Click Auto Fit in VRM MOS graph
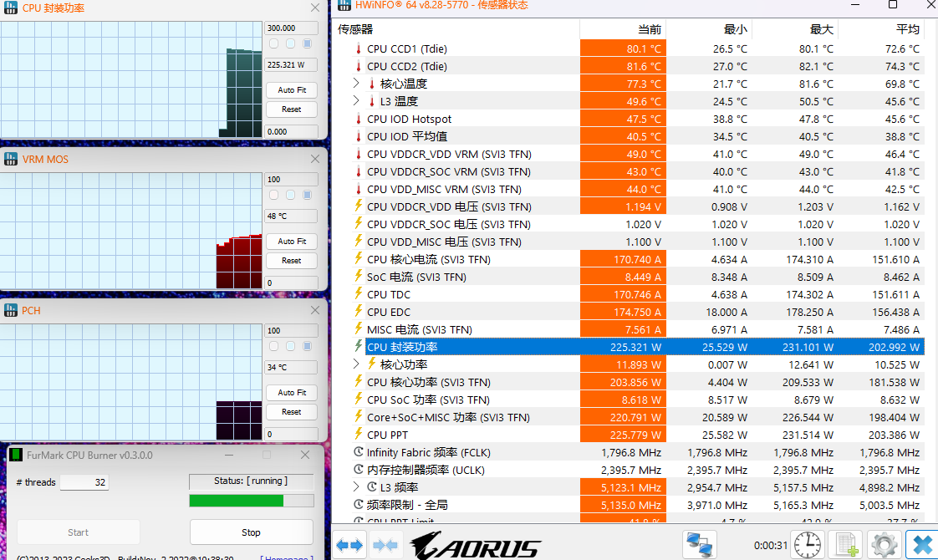Screen dimensions: 938x560 [x=292, y=241]
